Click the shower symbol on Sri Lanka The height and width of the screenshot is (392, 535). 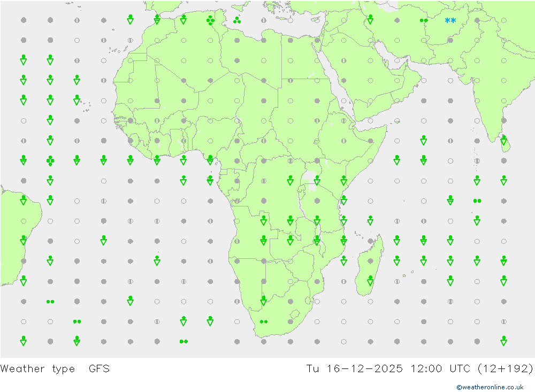(503, 140)
